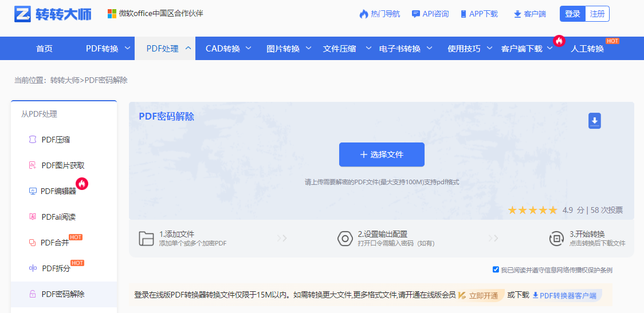The height and width of the screenshot is (313, 644).
Task: Click the convert icon for 开始转换 step
Action: click(x=556, y=239)
